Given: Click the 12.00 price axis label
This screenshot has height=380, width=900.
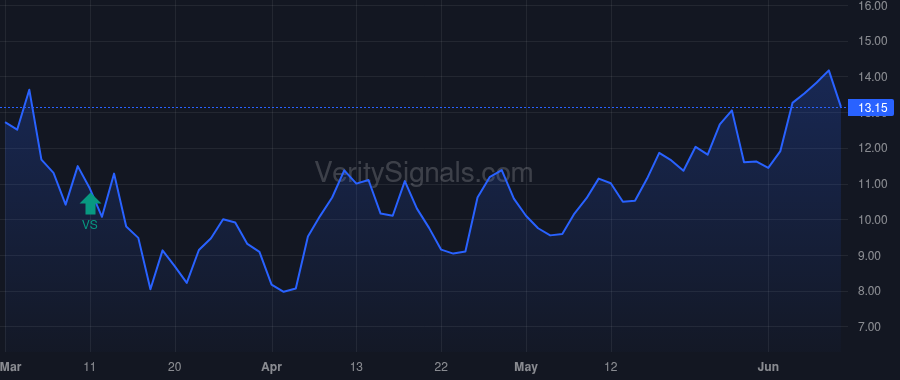Looking at the screenshot, I should point(872,148).
